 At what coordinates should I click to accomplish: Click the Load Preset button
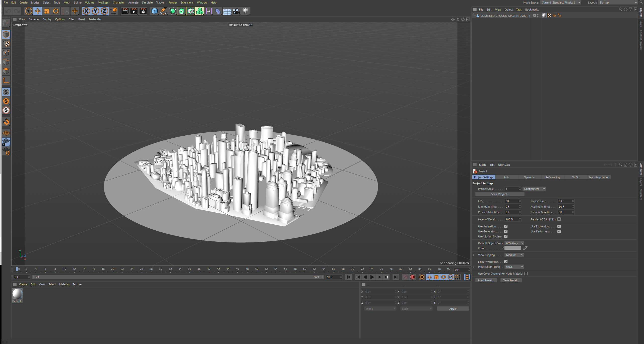[486, 280]
